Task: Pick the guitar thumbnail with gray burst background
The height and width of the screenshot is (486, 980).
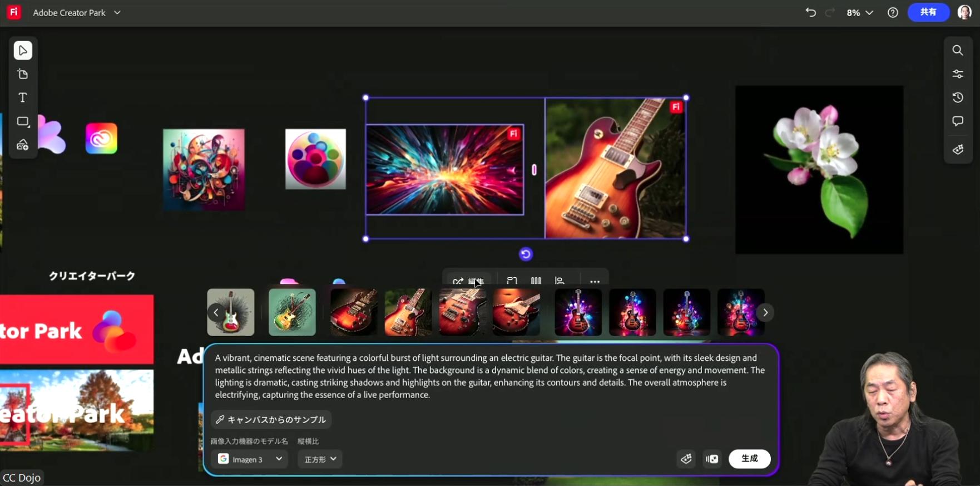Action: click(231, 312)
